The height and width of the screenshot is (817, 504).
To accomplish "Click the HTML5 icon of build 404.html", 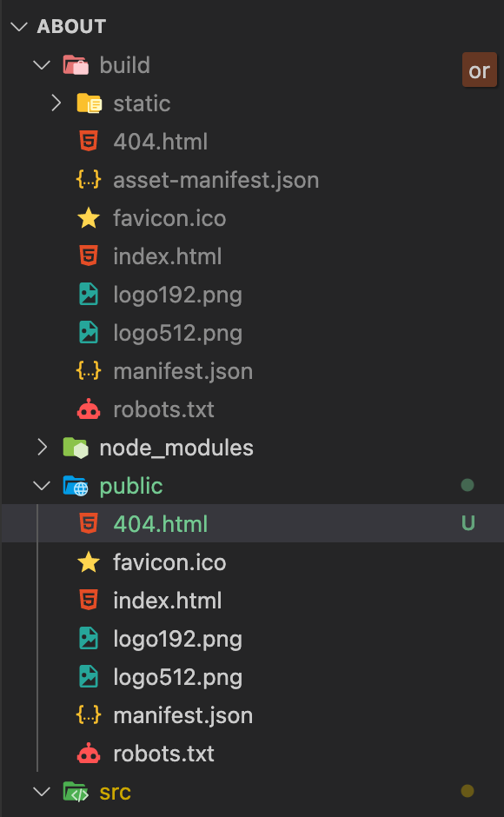I will (89, 141).
